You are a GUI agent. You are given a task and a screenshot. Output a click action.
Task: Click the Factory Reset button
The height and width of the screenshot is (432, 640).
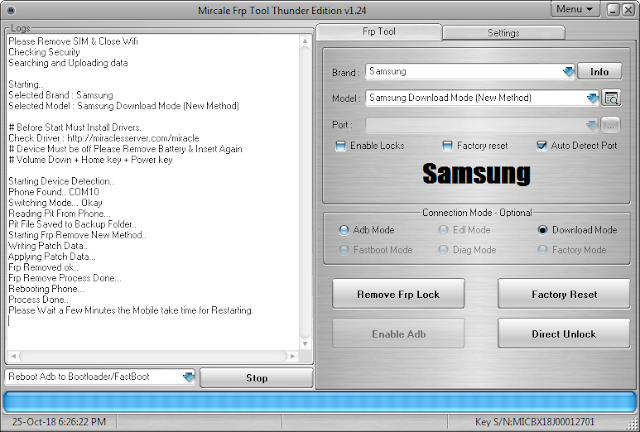tap(564, 294)
